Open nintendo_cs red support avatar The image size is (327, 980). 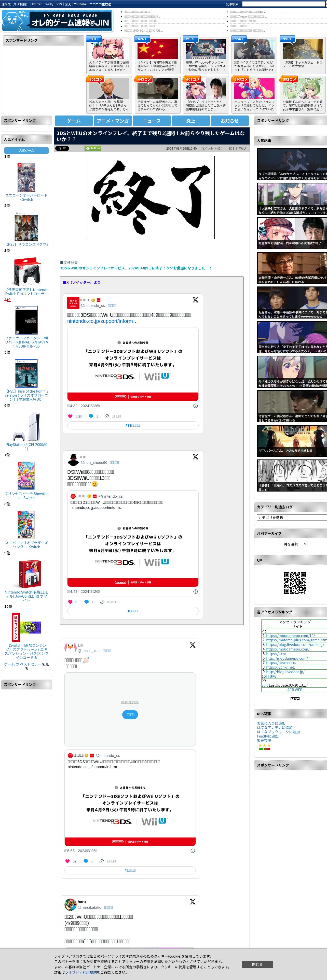tap(73, 302)
